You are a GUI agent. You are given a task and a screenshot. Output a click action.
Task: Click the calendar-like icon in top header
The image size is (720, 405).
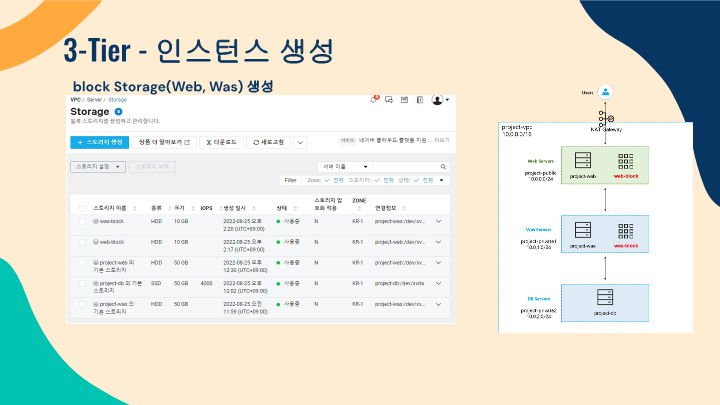click(x=404, y=100)
